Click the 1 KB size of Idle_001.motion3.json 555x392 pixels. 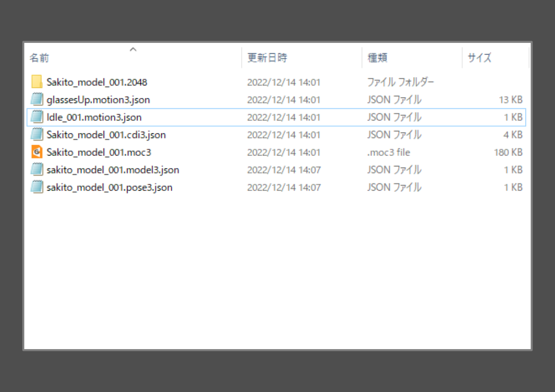pyautogui.click(x=513, y=117)
